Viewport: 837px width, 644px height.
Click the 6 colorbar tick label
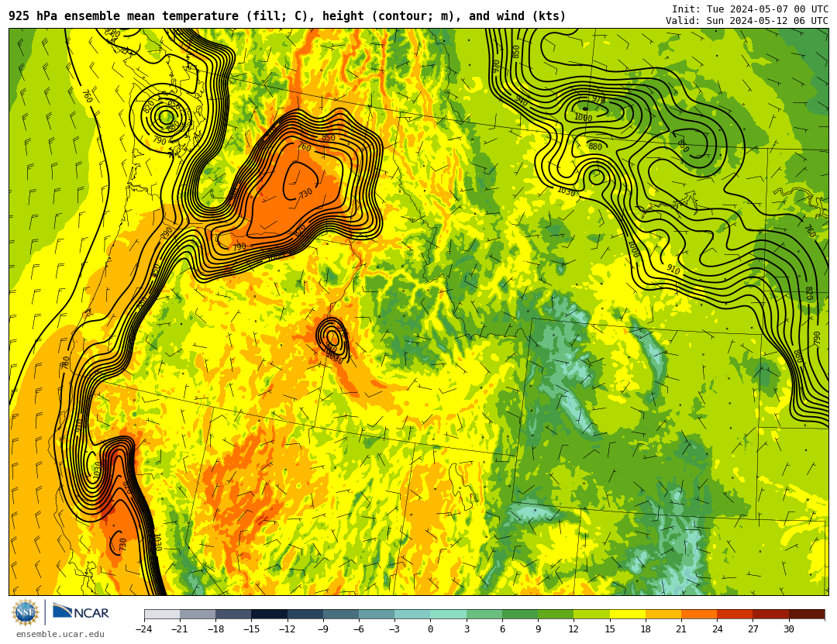pos(502,629)
